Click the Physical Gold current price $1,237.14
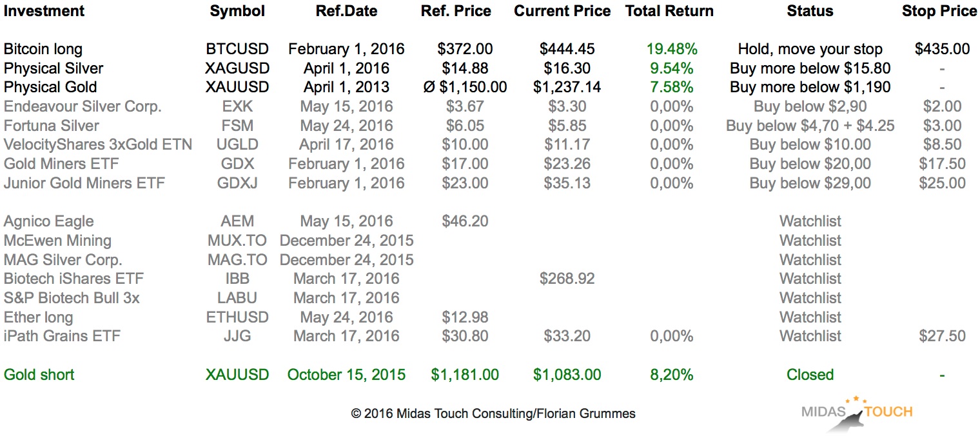 tap(567, 87)
